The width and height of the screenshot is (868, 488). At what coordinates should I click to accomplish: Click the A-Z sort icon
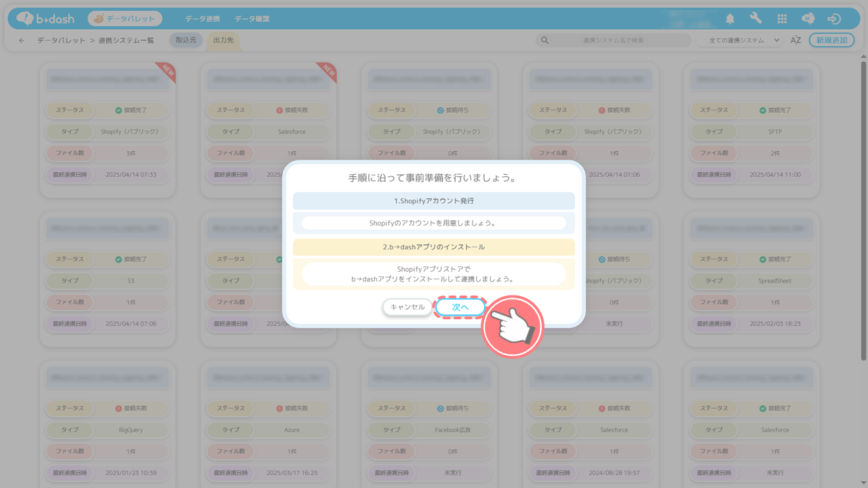pos(796,41)
